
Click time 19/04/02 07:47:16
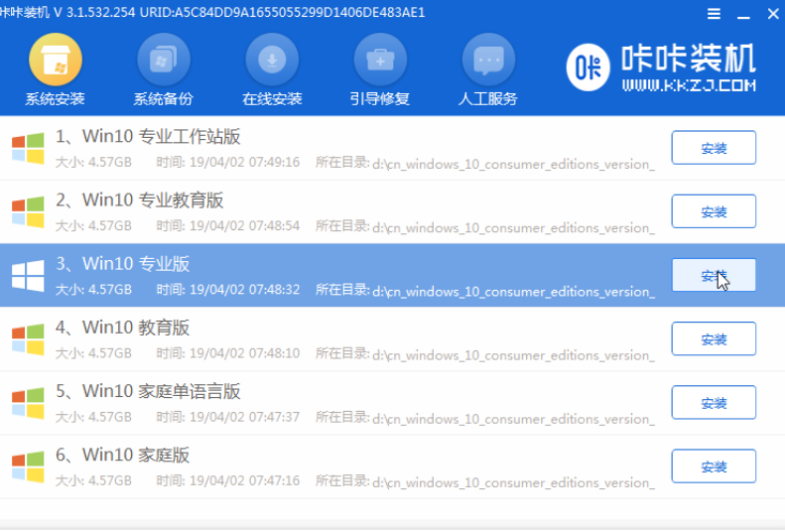[x=228, y=480]
